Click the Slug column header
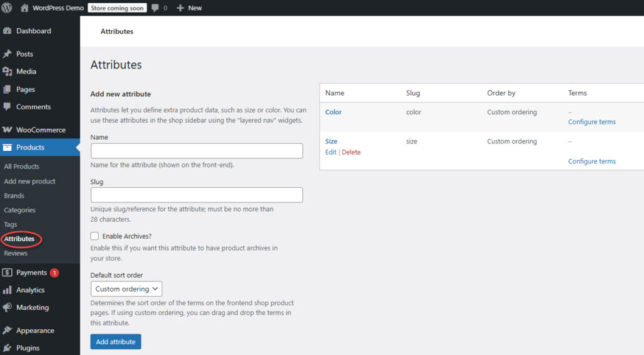644x355 pixels. tap(413, 93)
